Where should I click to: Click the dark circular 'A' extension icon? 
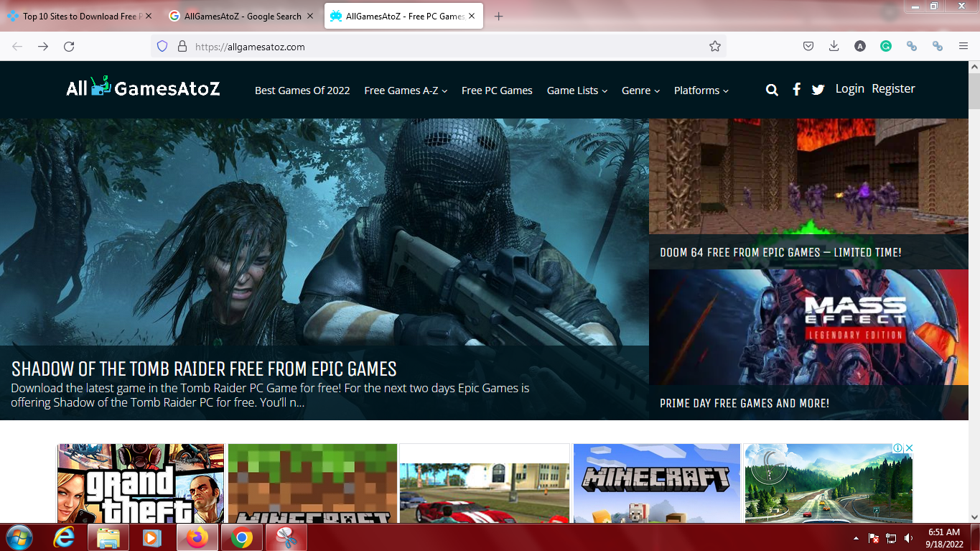click(860, 46)
